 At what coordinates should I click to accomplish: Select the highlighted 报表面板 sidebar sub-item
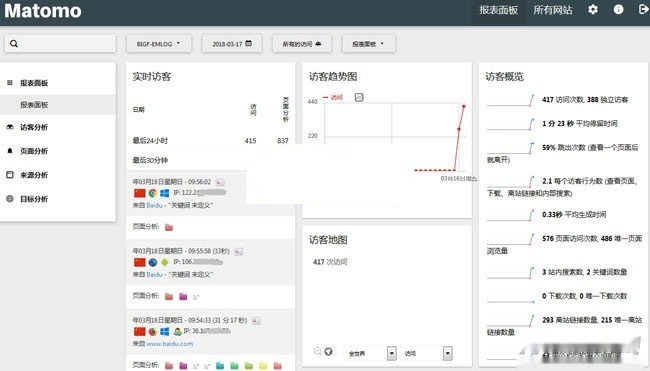coord(58,105)
